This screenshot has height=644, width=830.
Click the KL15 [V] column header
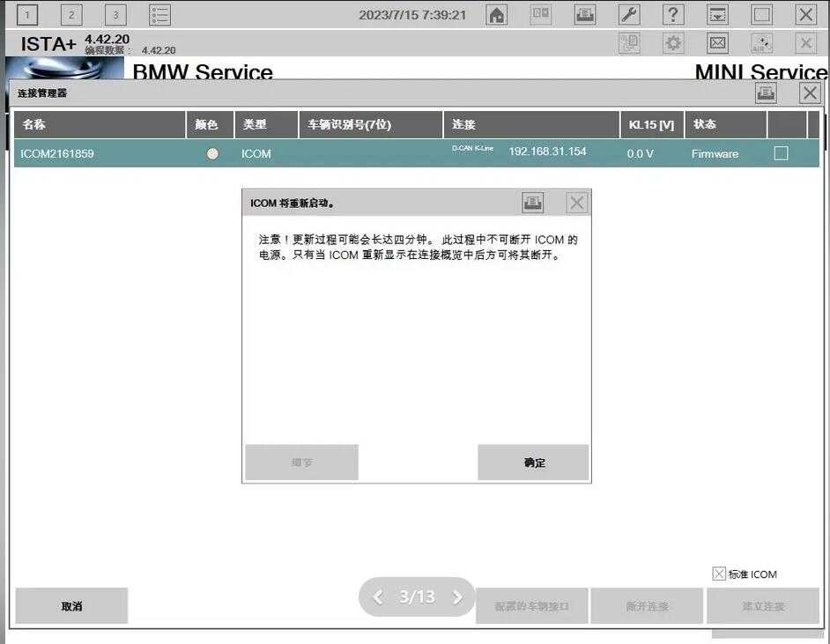coord(652,124)
